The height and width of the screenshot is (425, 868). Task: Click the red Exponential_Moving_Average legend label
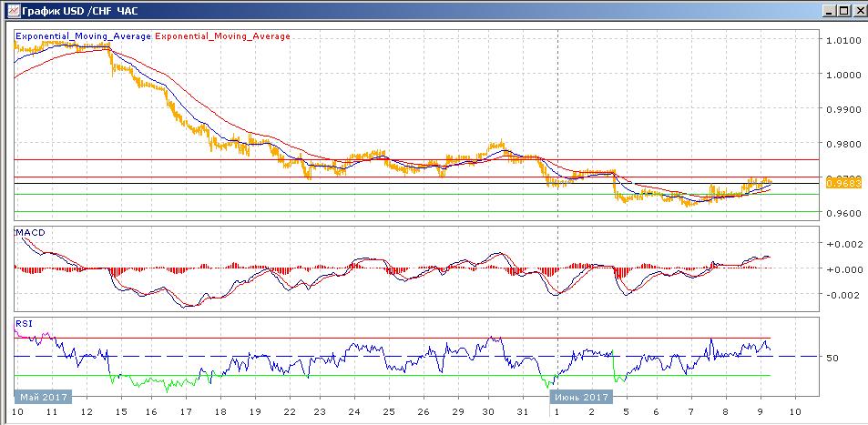(224, 36)
